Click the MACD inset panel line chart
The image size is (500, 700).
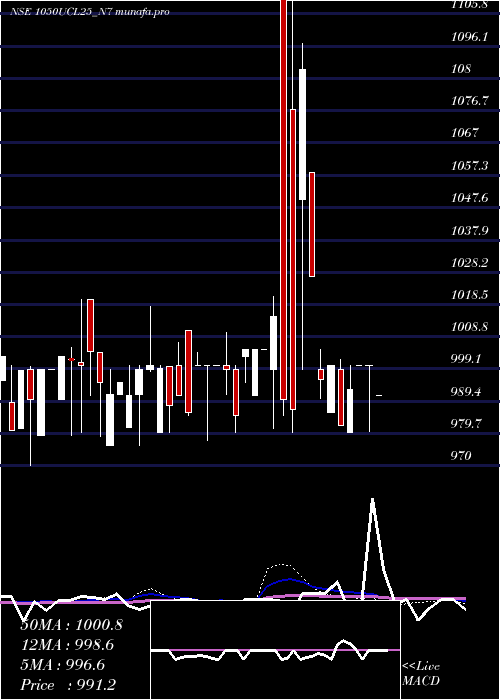click(x=275, y=650)
